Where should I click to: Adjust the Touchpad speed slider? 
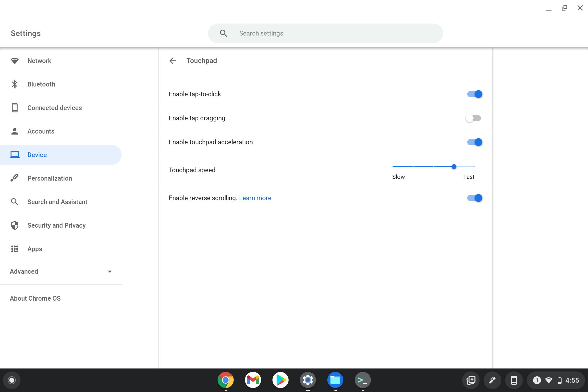click(x=454, y=167)
